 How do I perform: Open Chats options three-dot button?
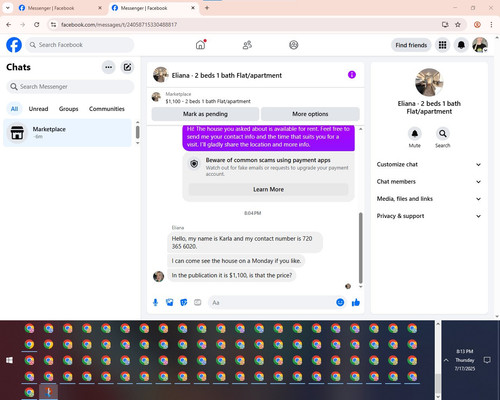click(x=109, y=67)
